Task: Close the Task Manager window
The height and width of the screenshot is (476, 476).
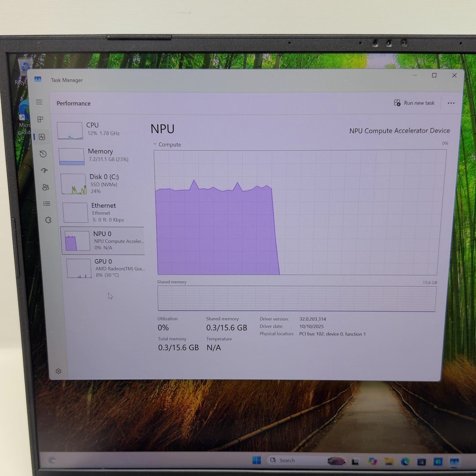Action: [454, 75]
